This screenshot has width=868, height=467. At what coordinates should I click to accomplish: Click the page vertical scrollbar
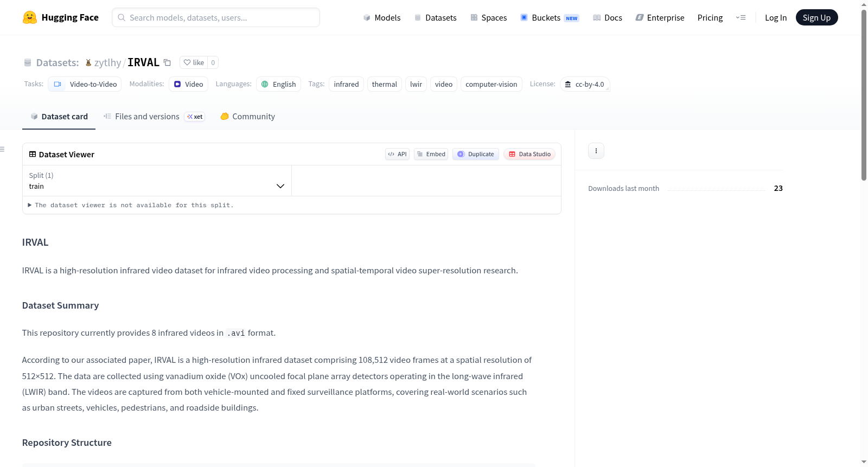click(864, 95)
